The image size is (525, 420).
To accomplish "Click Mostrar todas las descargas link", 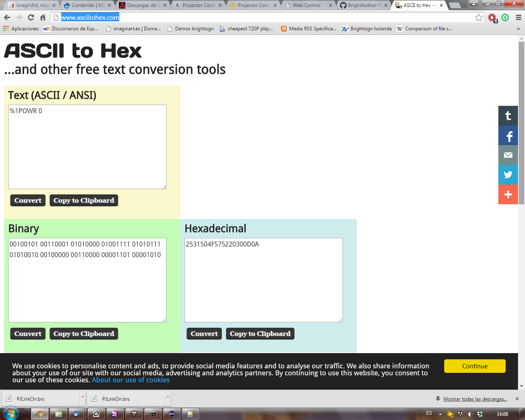I will [x=475, y=399].
